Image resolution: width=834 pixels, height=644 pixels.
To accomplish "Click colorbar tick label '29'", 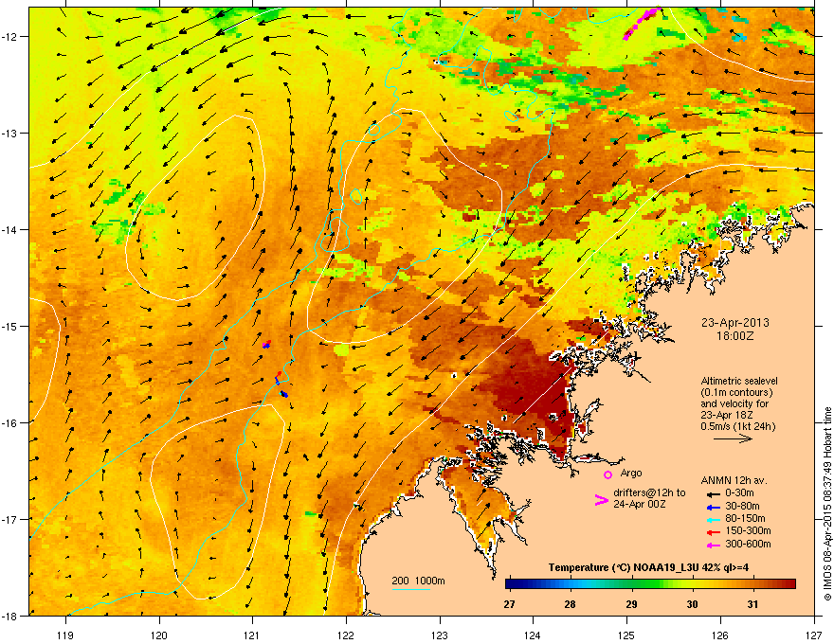I will pos(631,604).
